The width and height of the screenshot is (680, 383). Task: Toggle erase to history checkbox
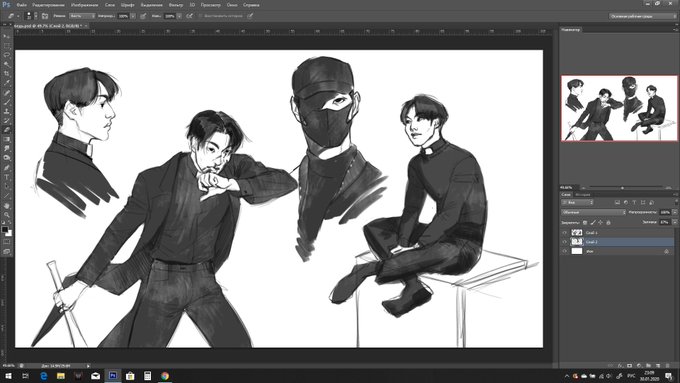200,16
